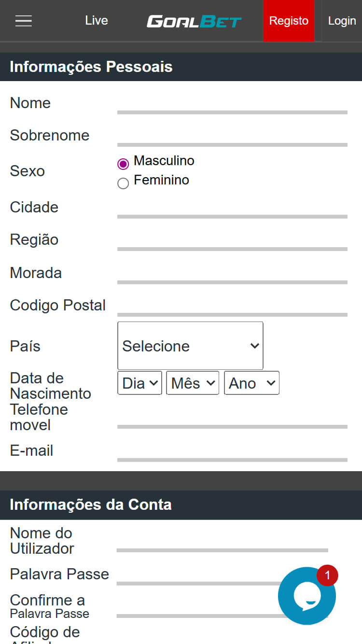
Task: Focus the Codigo Postal field
Action: [232, 307]
